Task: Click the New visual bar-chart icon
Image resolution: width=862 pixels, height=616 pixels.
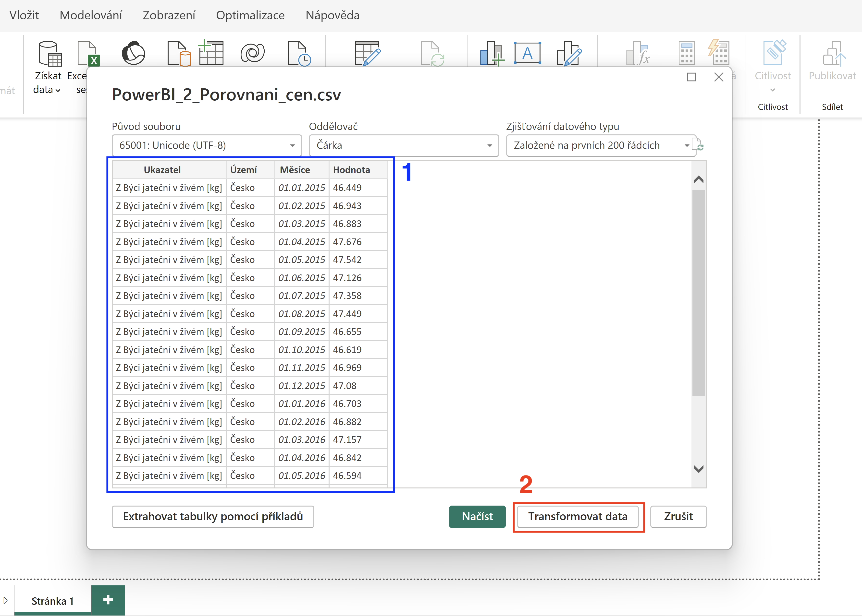Action: pos(492,53)
